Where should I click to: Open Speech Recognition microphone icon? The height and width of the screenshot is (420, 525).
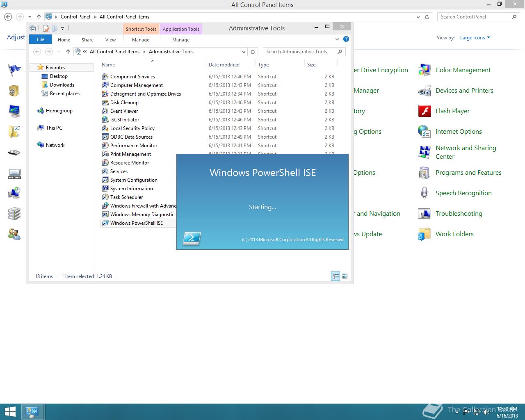[x=424, y=193]
